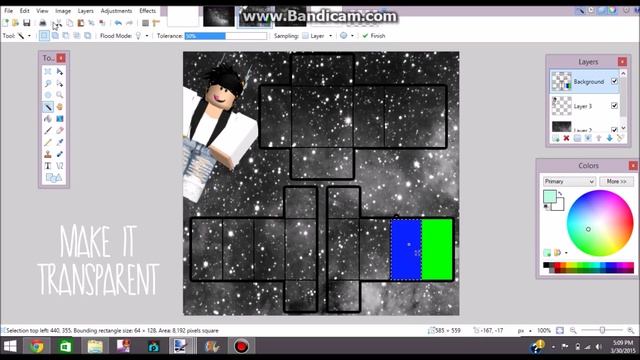Open the Primary color dropdown
Viewport: 640px width, 360px height.
(569, 181)
